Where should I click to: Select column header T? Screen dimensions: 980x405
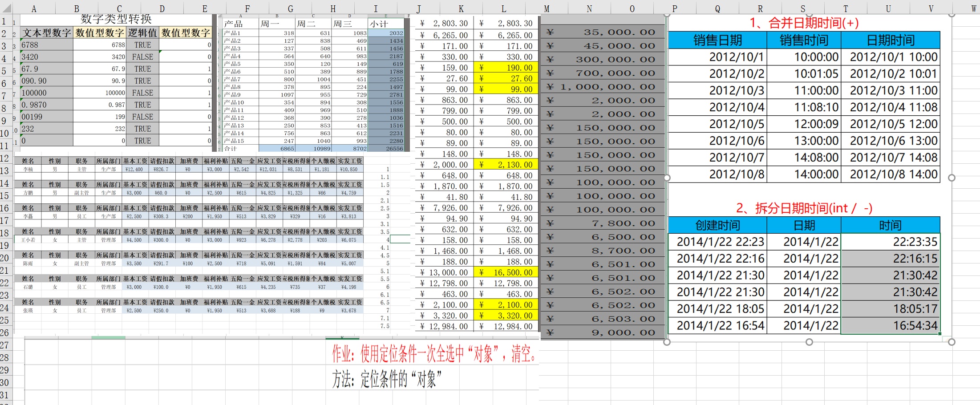pyautogui.click(x=846, y=8)
